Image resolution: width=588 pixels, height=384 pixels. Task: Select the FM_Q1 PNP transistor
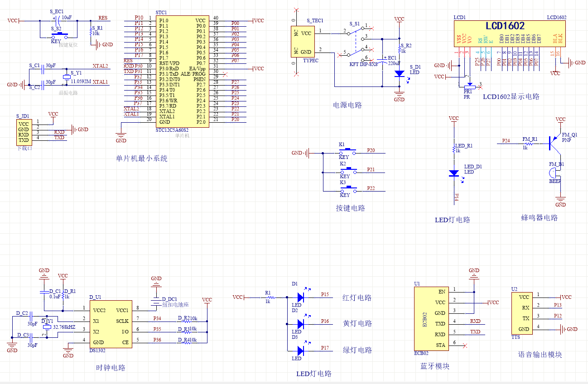coord(554,143)
